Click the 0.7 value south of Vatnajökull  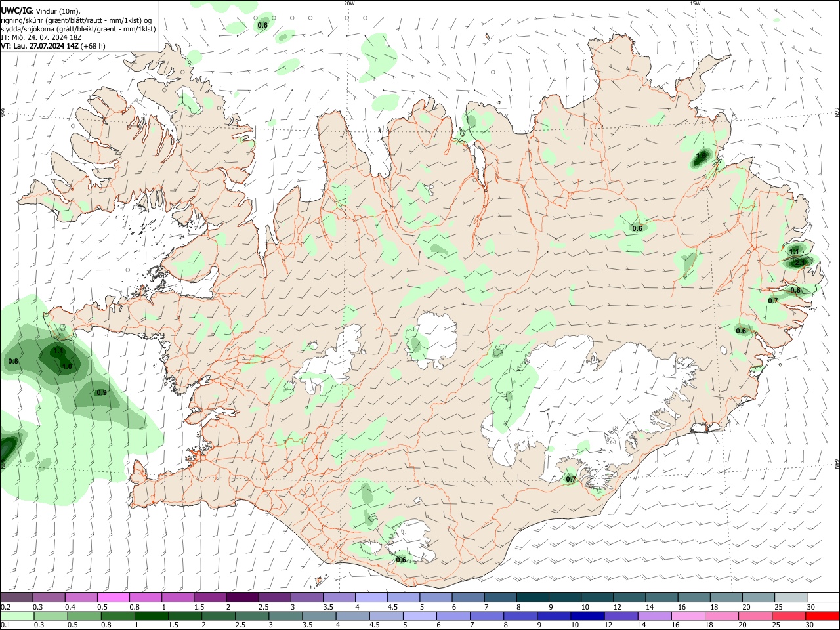tap(571, 479)
